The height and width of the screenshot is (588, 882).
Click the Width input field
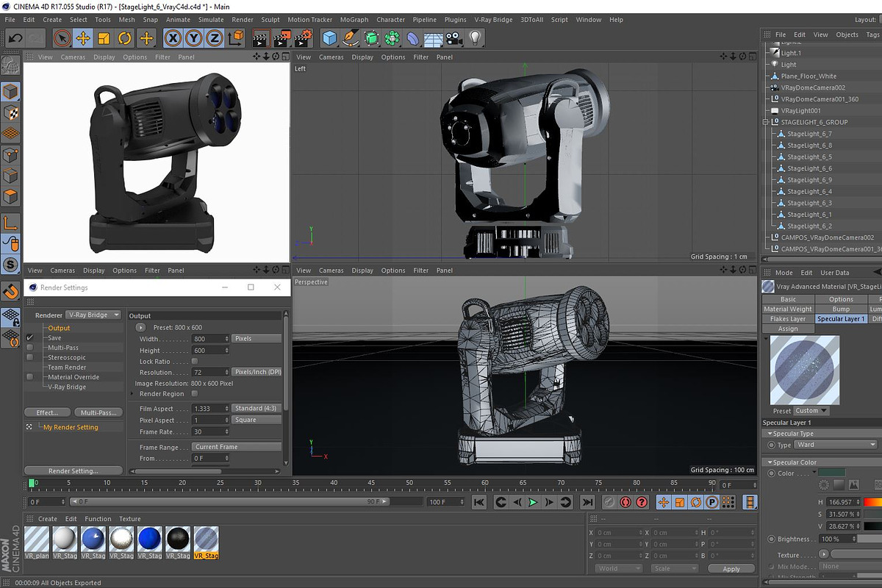click(x=210, y=339)
